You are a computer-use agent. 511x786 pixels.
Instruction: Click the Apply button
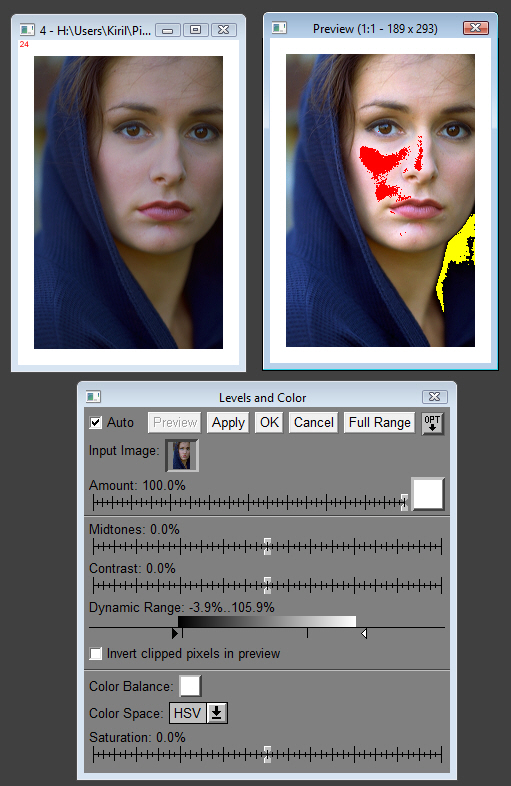point(228,423)
